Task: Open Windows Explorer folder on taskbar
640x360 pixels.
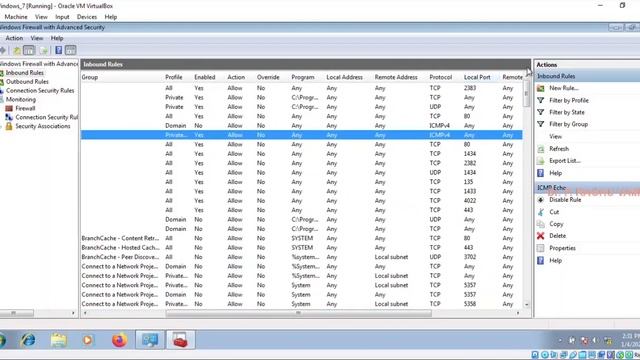Action: (x=58, y=340)
